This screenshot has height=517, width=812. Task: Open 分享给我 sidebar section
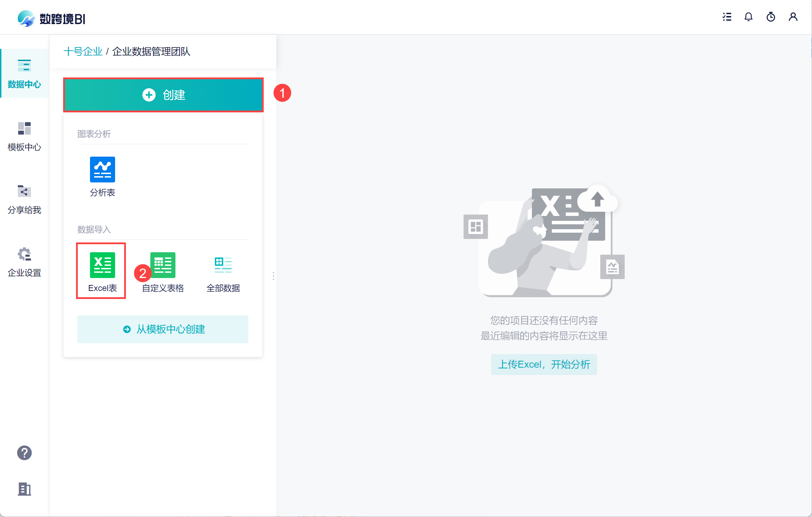(x=24, y=199)
